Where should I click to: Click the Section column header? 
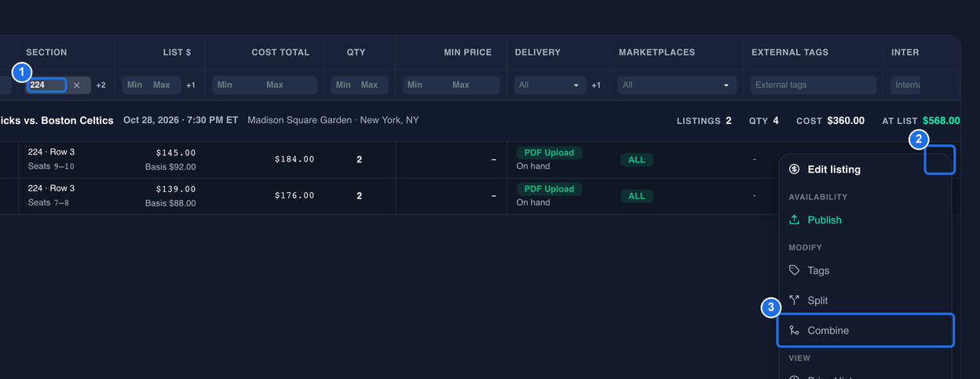click(x=47, y=53)
